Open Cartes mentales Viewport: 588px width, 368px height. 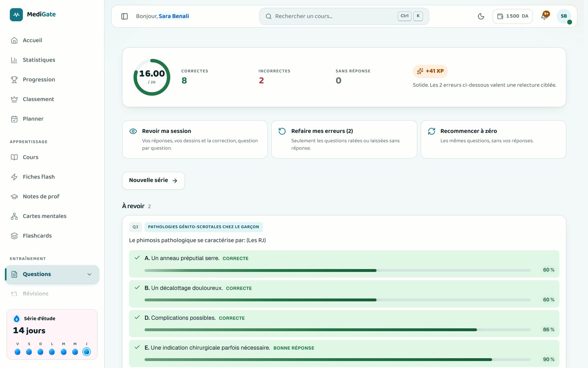(x=52, y=216)
